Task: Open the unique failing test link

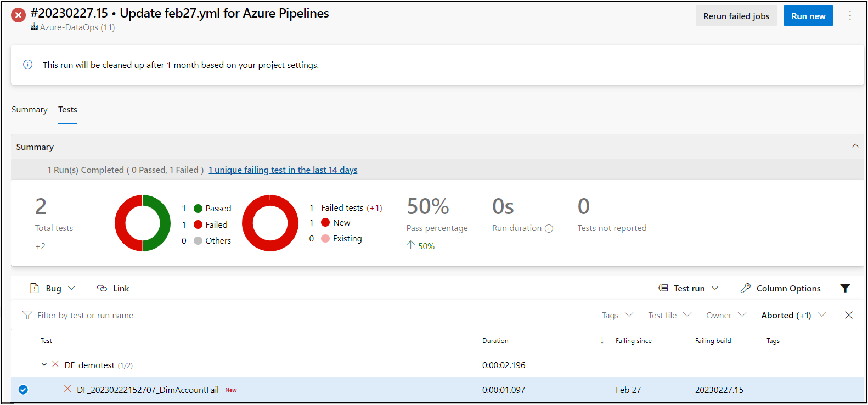Action: pyautogui.click(x=283, y=170)
